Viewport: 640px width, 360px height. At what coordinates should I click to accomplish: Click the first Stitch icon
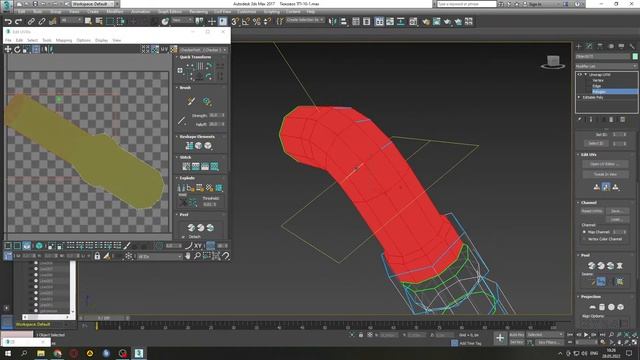pyautogui.click(x=186, y=166)
